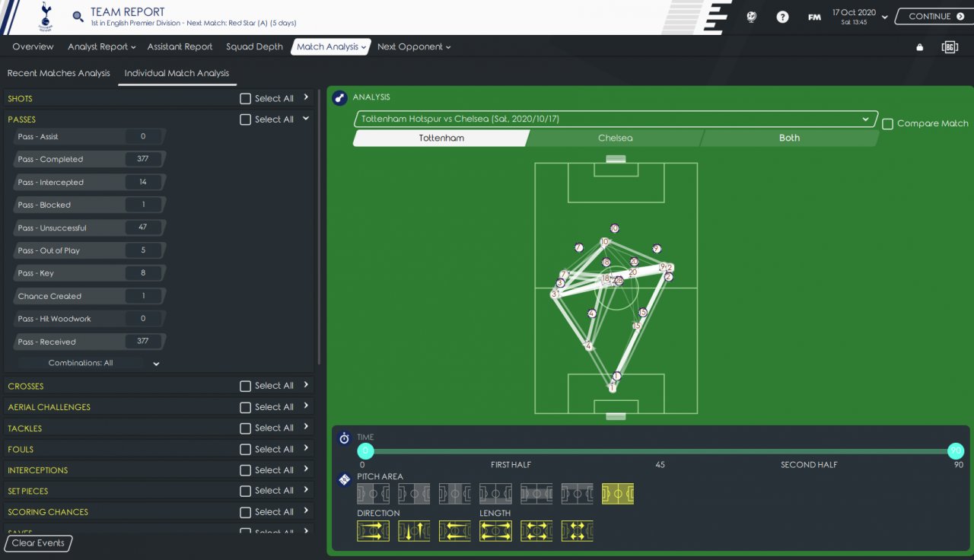Open the world globe icon
Viewport: 974px width, 560px height.
(x=752, y=17)
